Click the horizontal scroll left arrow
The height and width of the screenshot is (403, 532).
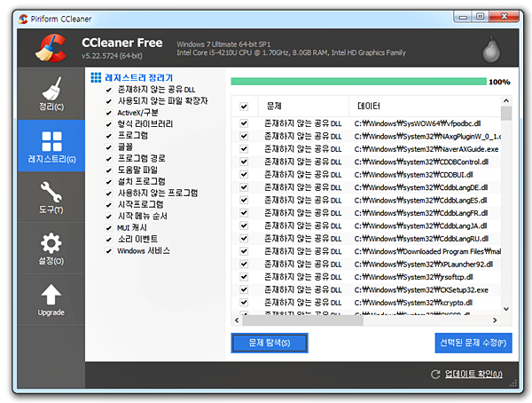[x=237, y=320]
